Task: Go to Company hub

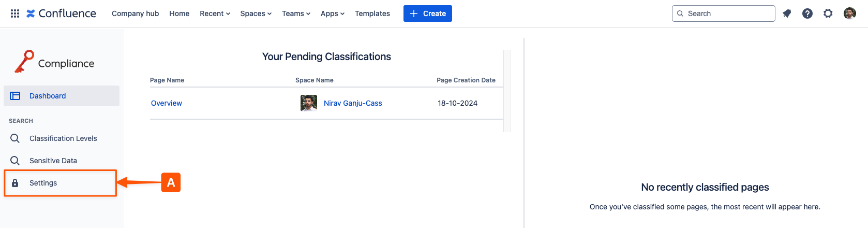Action: pos(135,13)
